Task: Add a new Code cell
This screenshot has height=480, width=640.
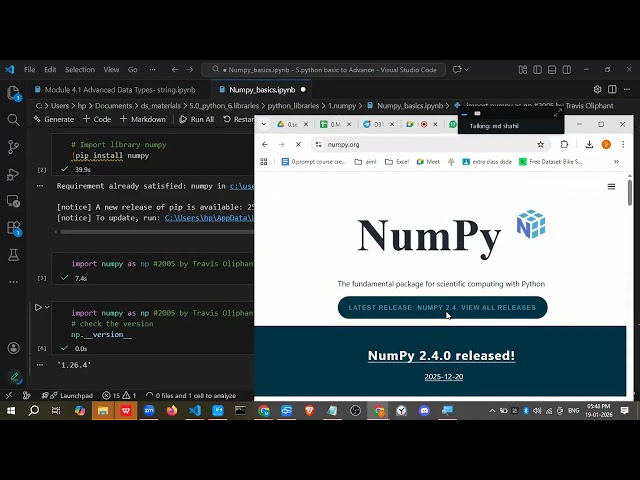Action: click(97, 119)
